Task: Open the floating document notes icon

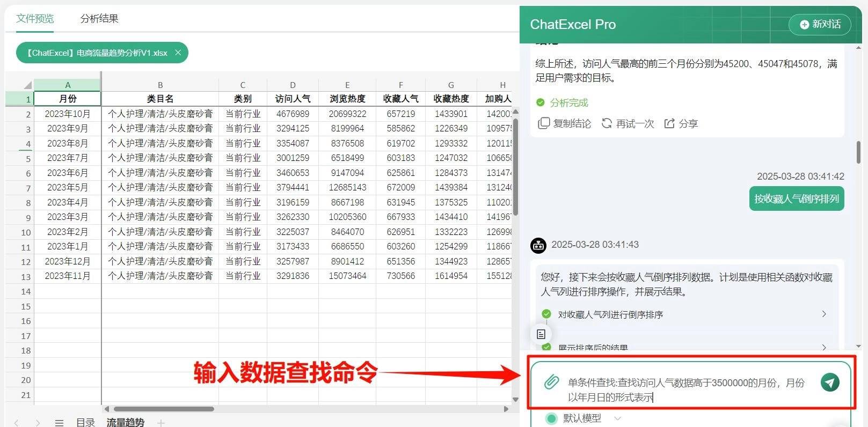Action: click(x=541, y=334)
